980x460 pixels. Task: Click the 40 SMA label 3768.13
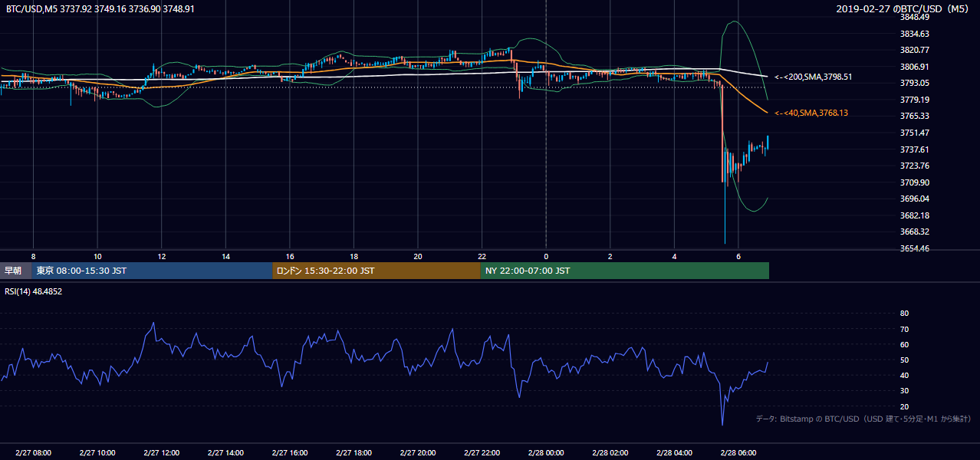(x=811, y=113)
